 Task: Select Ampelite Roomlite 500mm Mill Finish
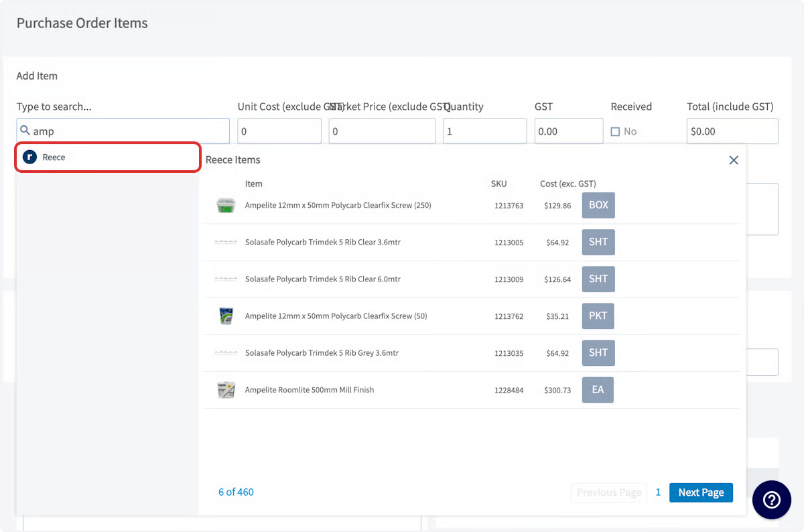click(310, 389)
